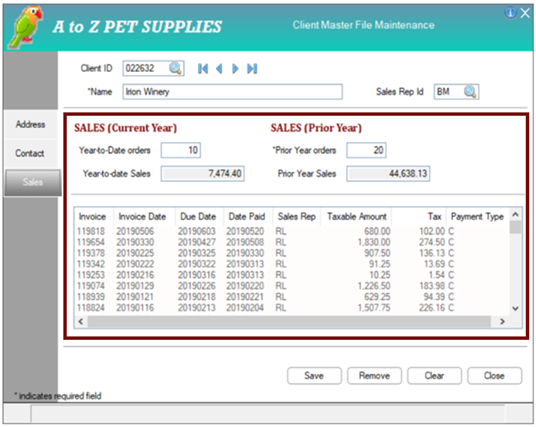Select the Sales tab
The width and height of the screenshot is (536, 427).
32,182
